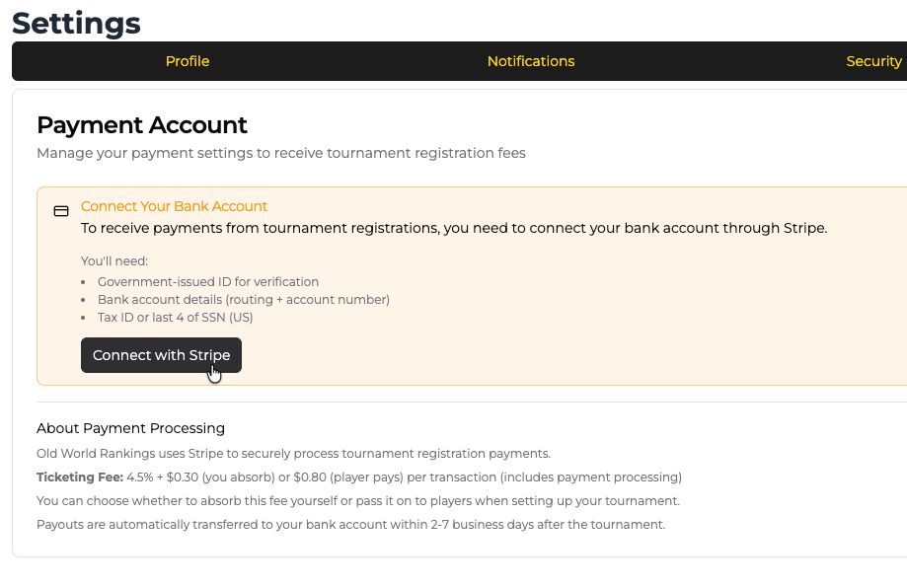Click the Ticketing Fee label
The image size is (907, 588).
click(x=79, y=477)
